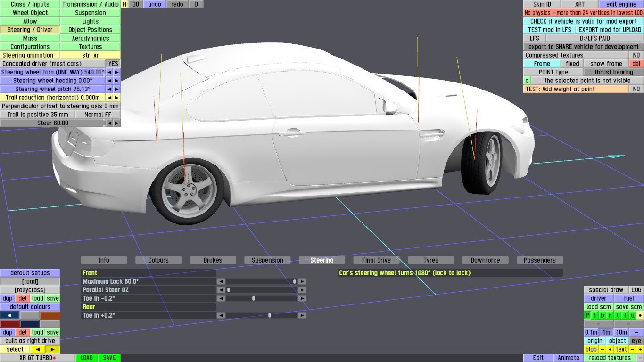Viewport: 644px width, 362px height.
Task: Increase text size with plus button
Action: pyautogui.click(x=640, y=349)
